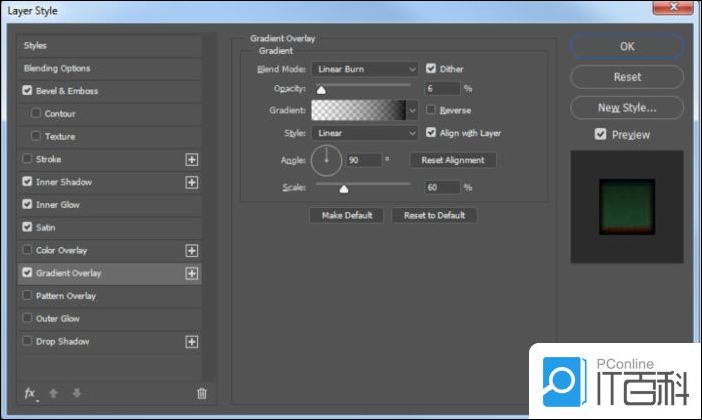Viewport: 702px width, 420px height.
Task: Delete effect with the trash icon
Action: pos(201,394)
